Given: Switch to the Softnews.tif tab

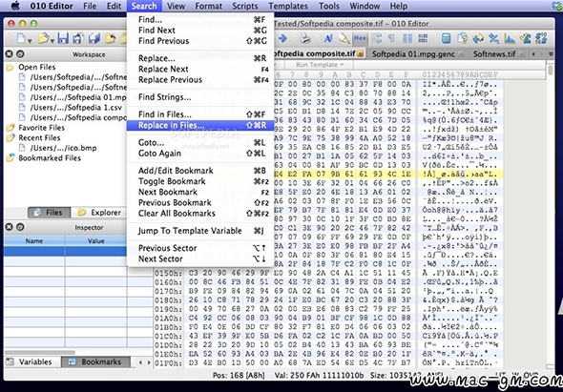Looking at the screenshot, I should click(x=494, y=54).
